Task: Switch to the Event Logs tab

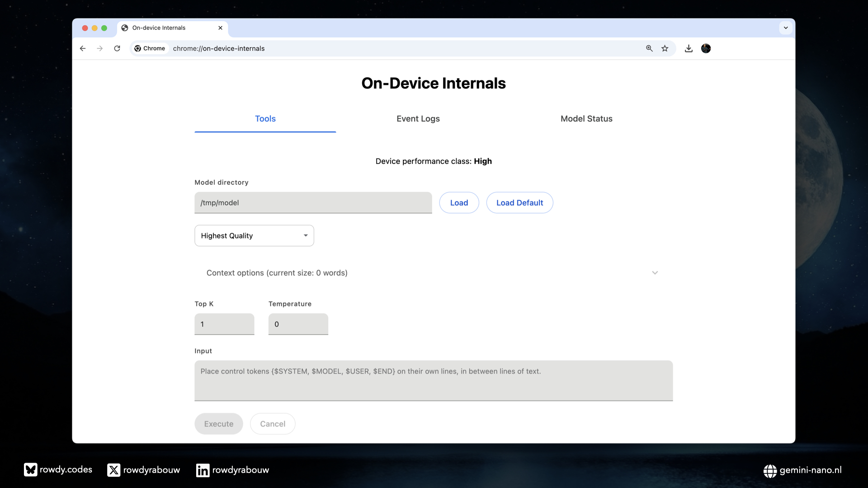Action: coord(418,119)
